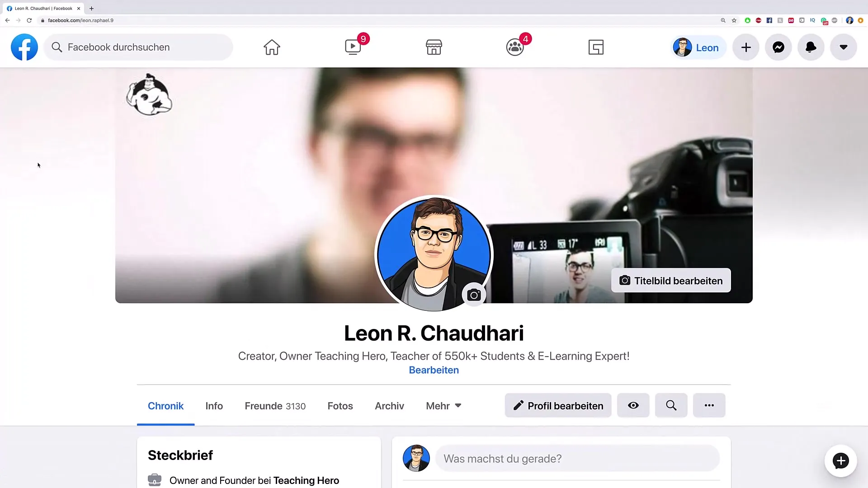The width and height of the screenshot is (868, 488).
Task: Open the gaming/pages feed icon
Action: point(595,47)
